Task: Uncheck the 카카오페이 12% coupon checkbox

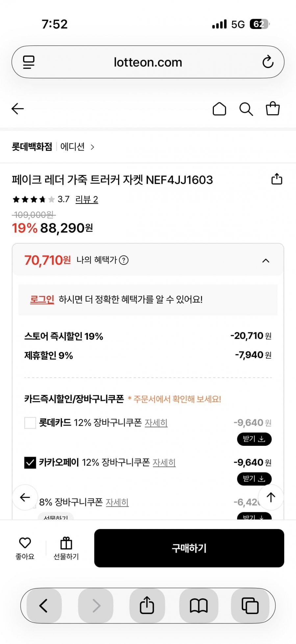Action: click(x=30, y=463)
